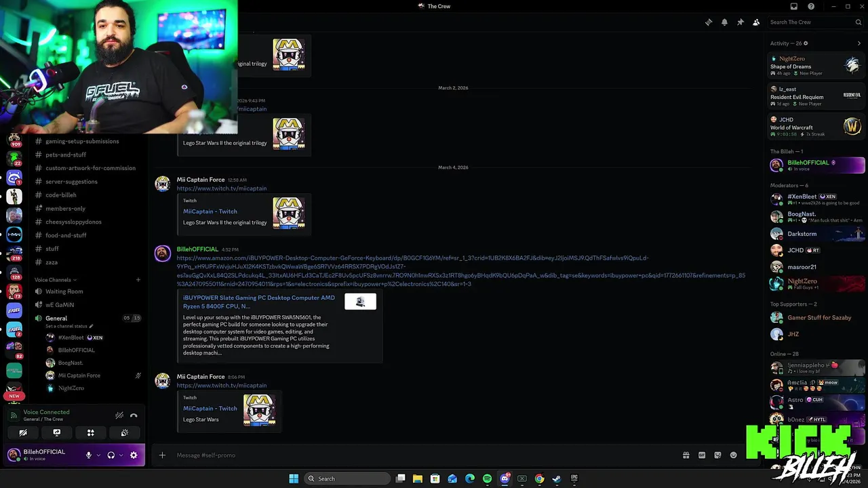Open the soundboard button
Image resolution: width=868 pixels, height=488 pixels.
pos(125,432)
